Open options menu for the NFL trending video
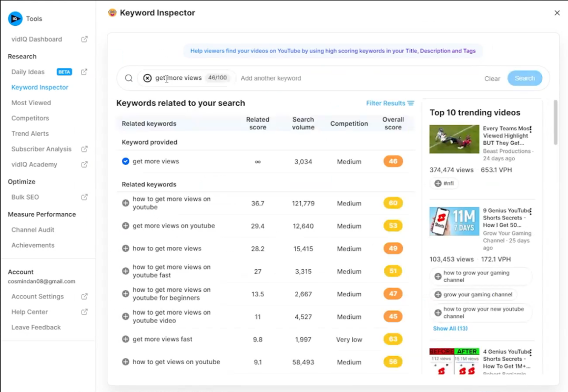The height and width of the screenshot is (392, 568). 531,129
